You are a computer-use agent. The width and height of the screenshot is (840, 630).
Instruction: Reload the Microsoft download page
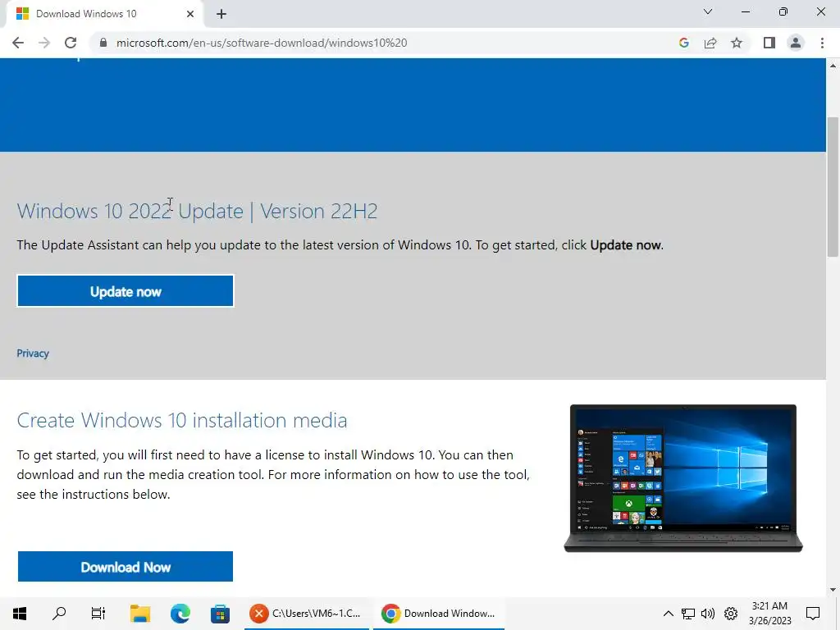tap(71, 43)
